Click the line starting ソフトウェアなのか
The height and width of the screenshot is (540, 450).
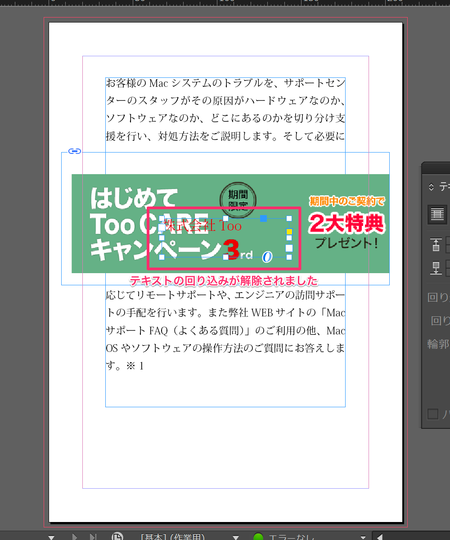[225, 118]
